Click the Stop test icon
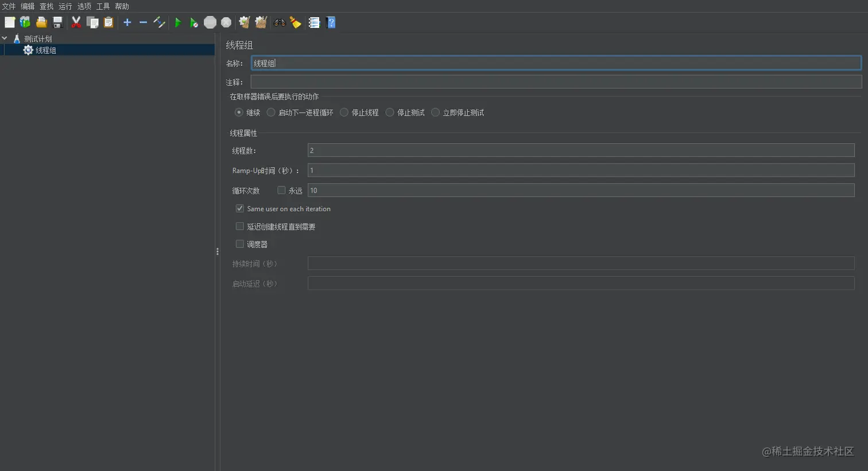 pyautogui.click(x=210, y=22)
